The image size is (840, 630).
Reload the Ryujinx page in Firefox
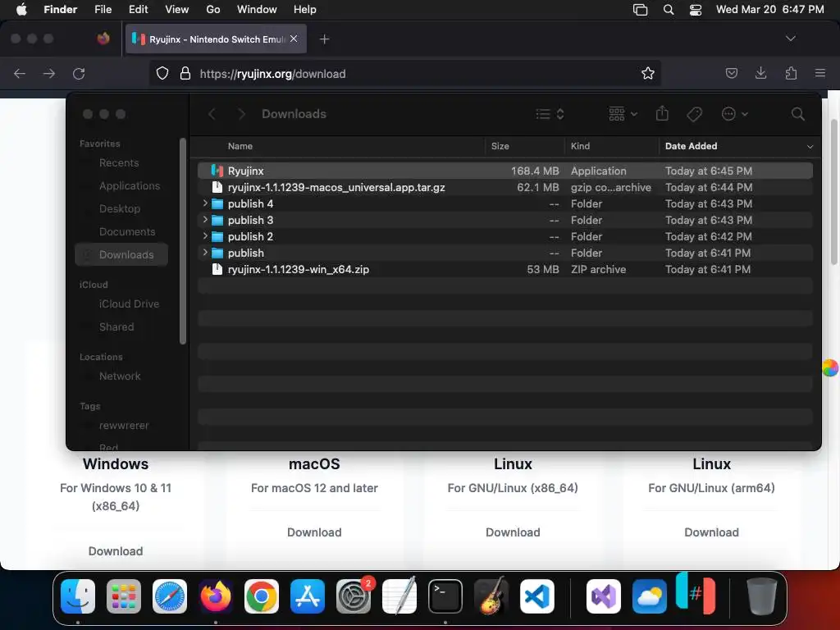pyautogui.click(x=79, y=73)
